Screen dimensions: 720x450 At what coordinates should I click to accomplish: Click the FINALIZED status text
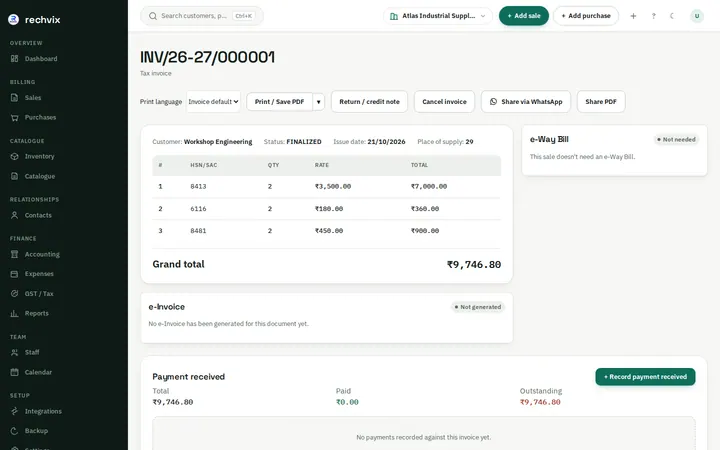(x=304, y=142)
